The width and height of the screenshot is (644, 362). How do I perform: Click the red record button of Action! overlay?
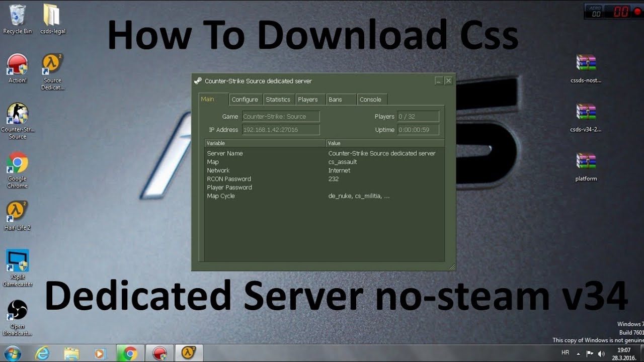[637, 12]
